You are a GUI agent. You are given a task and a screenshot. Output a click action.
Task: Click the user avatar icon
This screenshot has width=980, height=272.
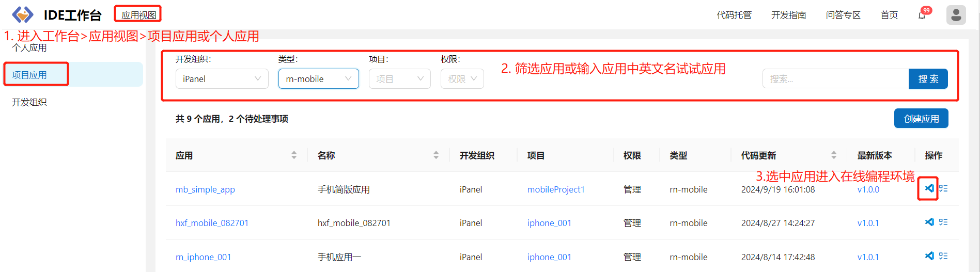956,15
